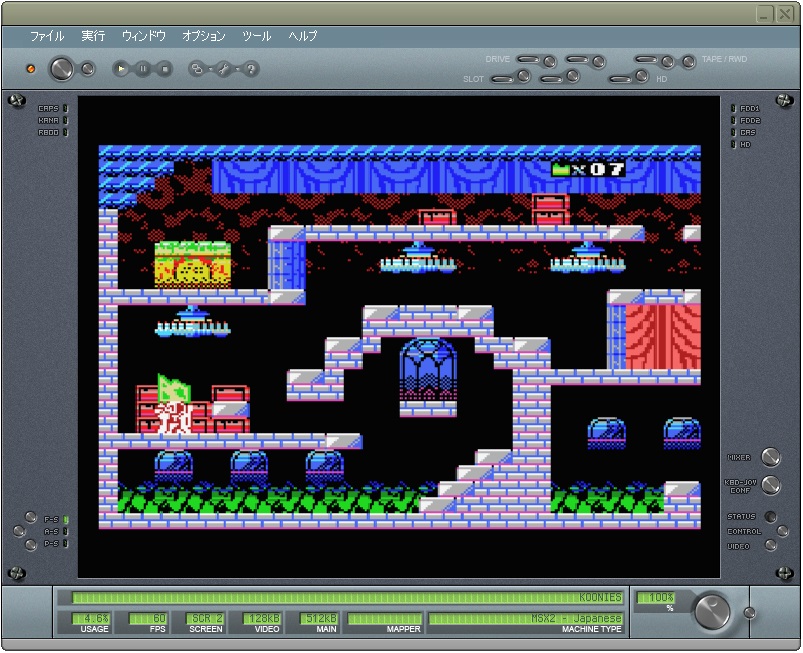Image resolution: width=803 pixels, height=653 pixels.
Task: Click the large reset knob in toolbar
Action: (61, 69)
